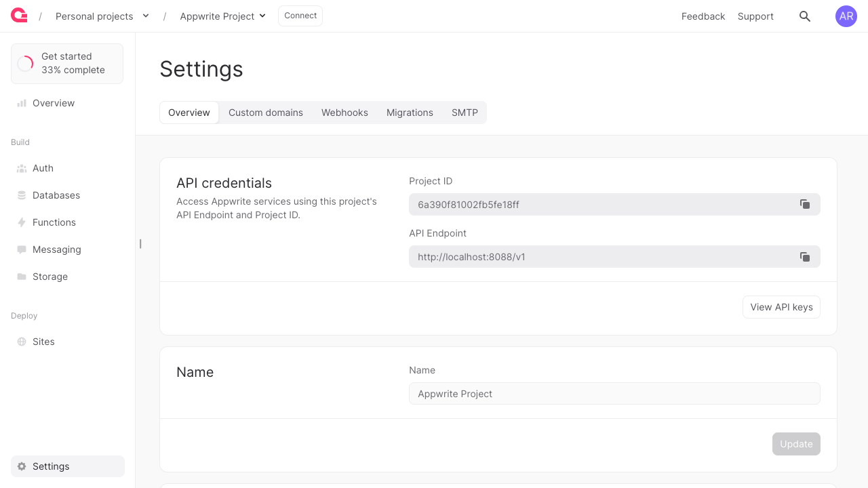Click the Sites globe icon

22,342
